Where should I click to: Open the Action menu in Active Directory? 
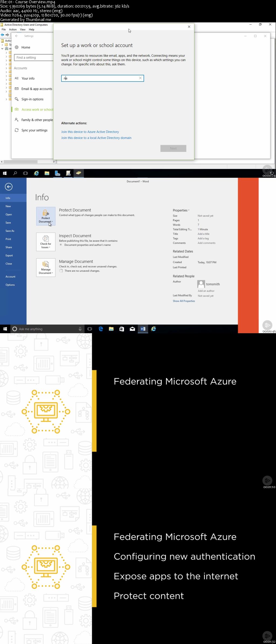[13, 29]
